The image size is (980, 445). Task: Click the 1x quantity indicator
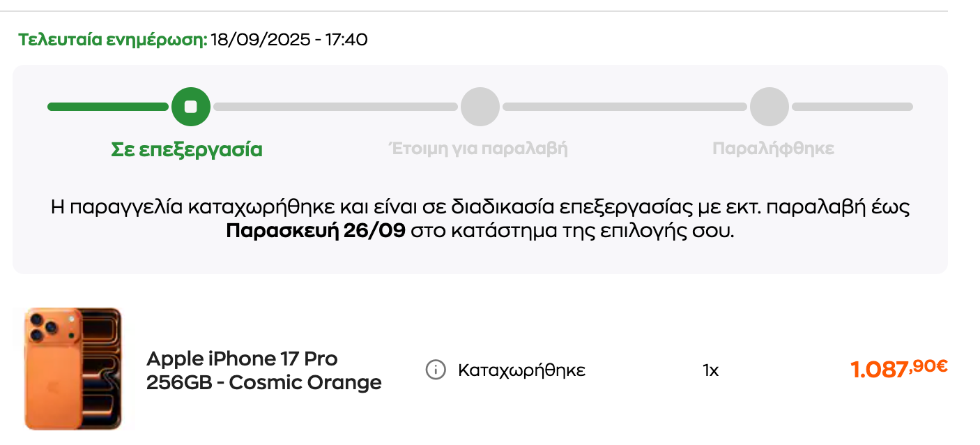(x=710, y=370)
